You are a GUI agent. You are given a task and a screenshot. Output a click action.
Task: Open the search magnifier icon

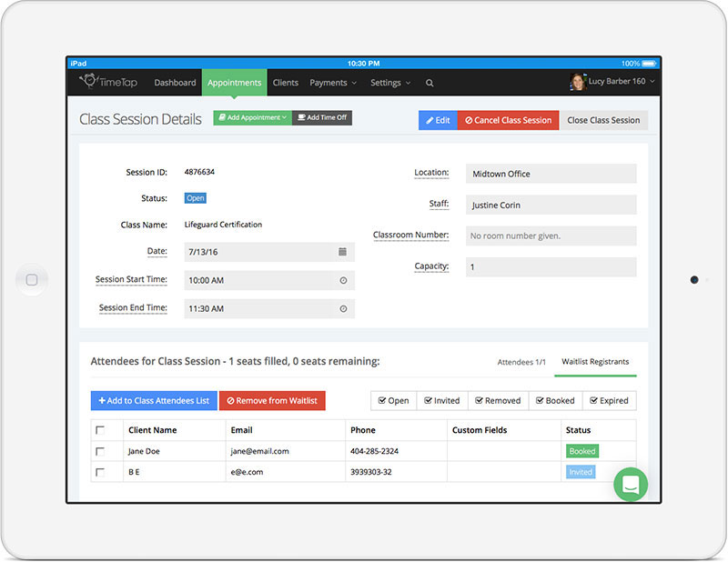pos(430,83)
